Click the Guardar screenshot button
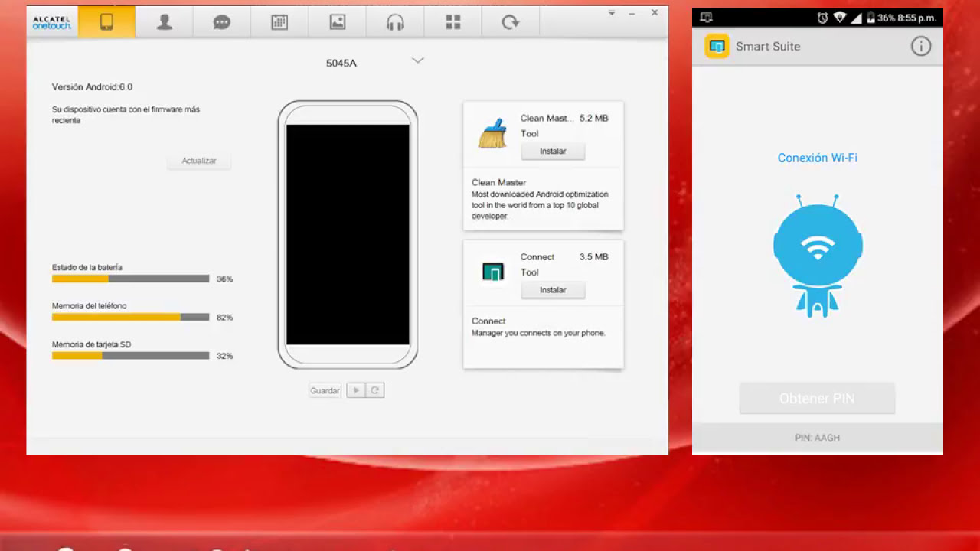This screenshot has height=551, width=980. (325, 390)
